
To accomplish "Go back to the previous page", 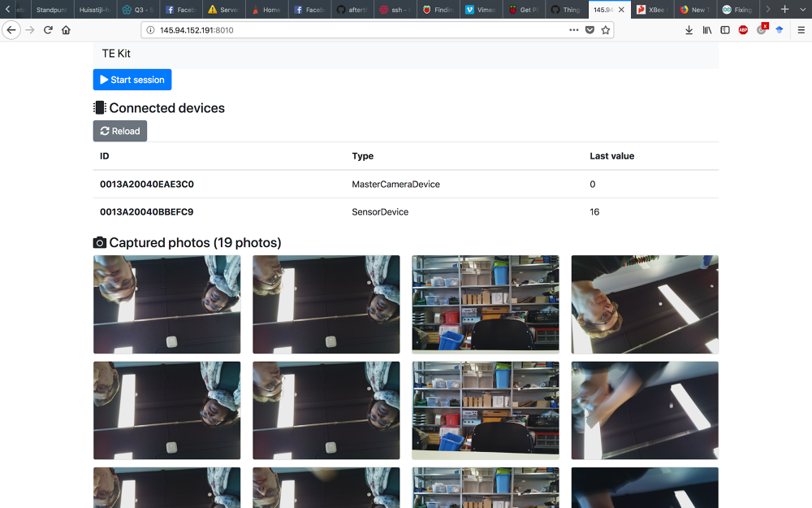I will point(11,30).
